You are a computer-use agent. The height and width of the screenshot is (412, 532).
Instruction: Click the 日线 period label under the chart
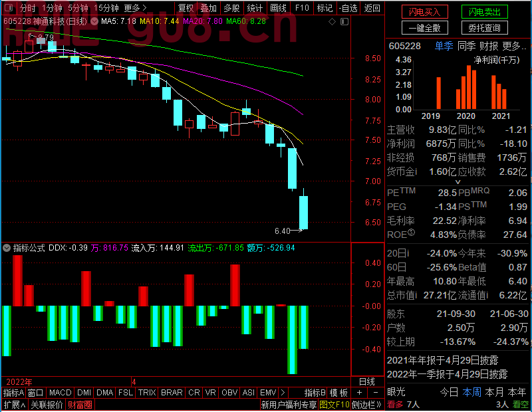pyautogui.click(x=367, y=382)
